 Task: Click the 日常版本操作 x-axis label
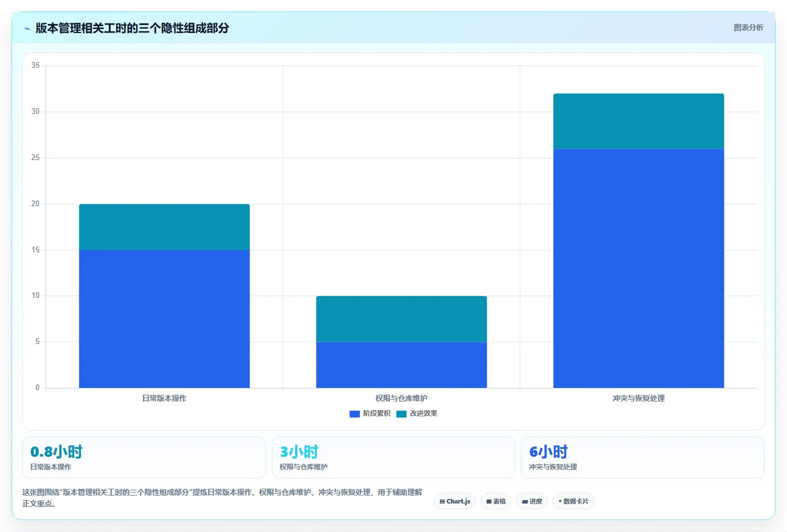tap(164, 398)
